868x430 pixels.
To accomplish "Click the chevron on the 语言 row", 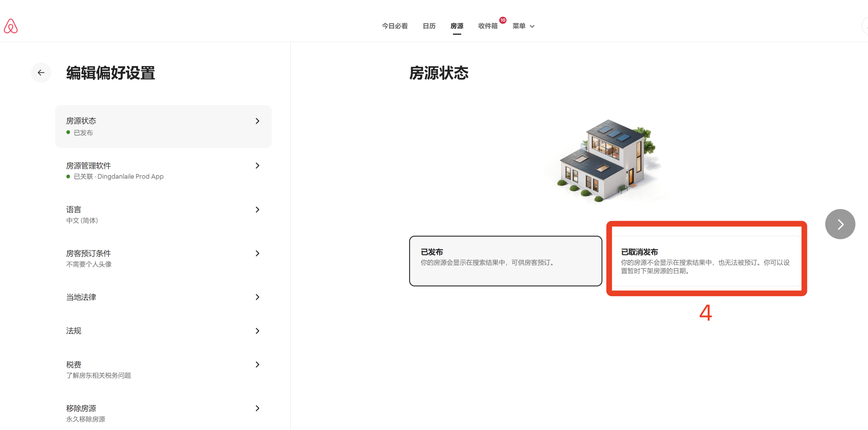I will click(258, 209).
